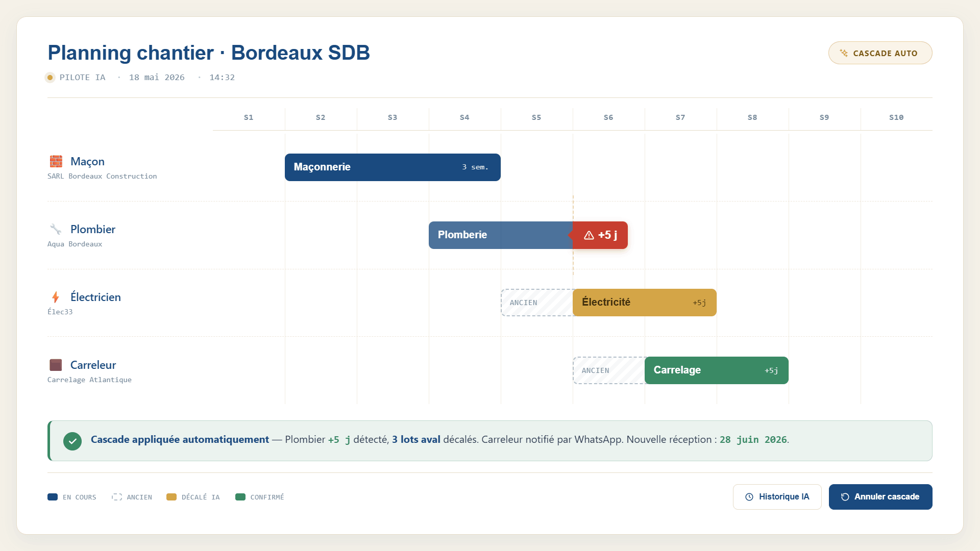Viewport: 980px width, 551px height.
Task: Click the wrench icon beside Plombier
Action: (56, 229)
